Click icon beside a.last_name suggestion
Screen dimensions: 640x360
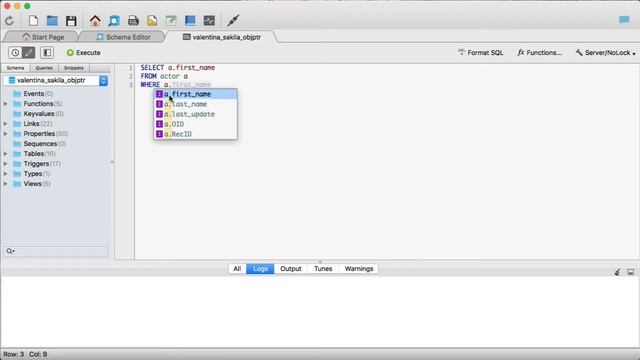pos(160,104)
